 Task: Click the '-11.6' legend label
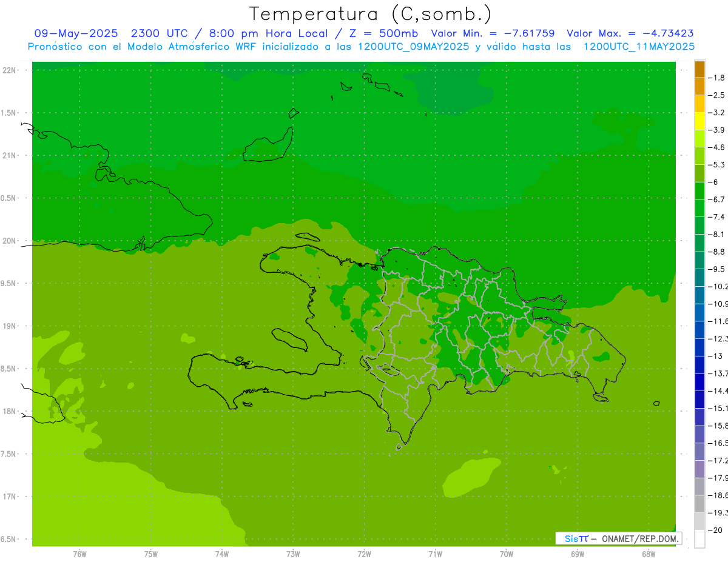[718, 321]
